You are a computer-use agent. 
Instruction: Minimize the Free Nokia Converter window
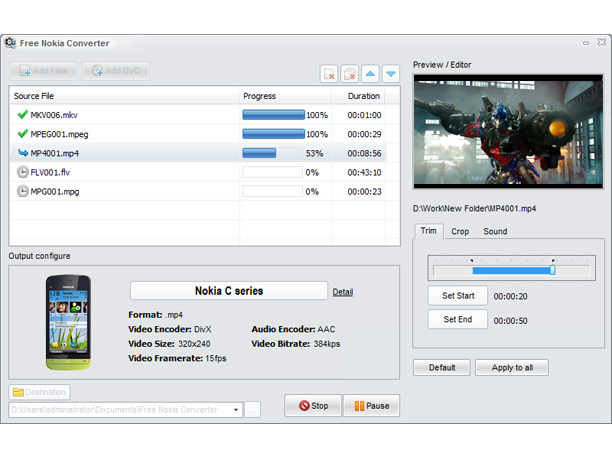point(586,43)
